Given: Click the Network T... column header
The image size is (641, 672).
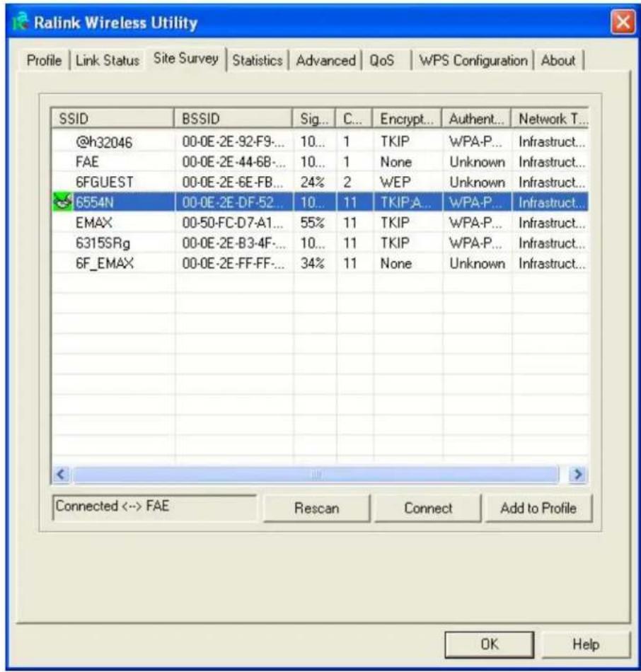Looking at the screenshot, I should tap(550, 118).
